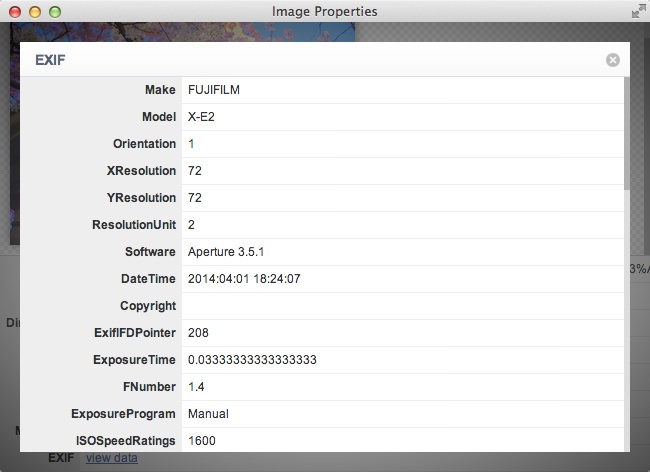The height and width of the screenshot is (472, 650).
Task: Click the ISOSpeedRatings value 1600
Action: click(x=201, y=441)
